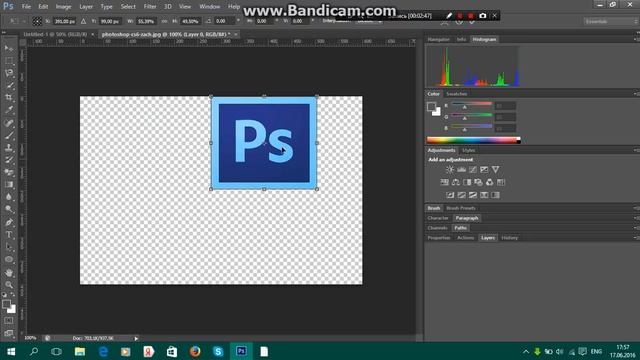Add a Threshold adjustment
This screenshot has width=640, height=360.
point(473,195)
